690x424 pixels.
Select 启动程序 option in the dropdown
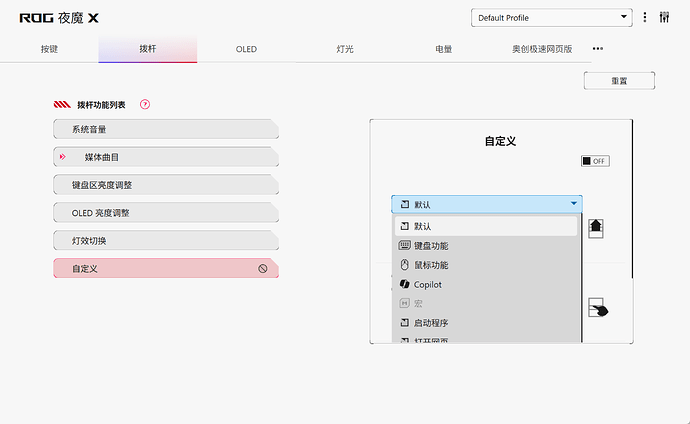click(x=431, y=322)
